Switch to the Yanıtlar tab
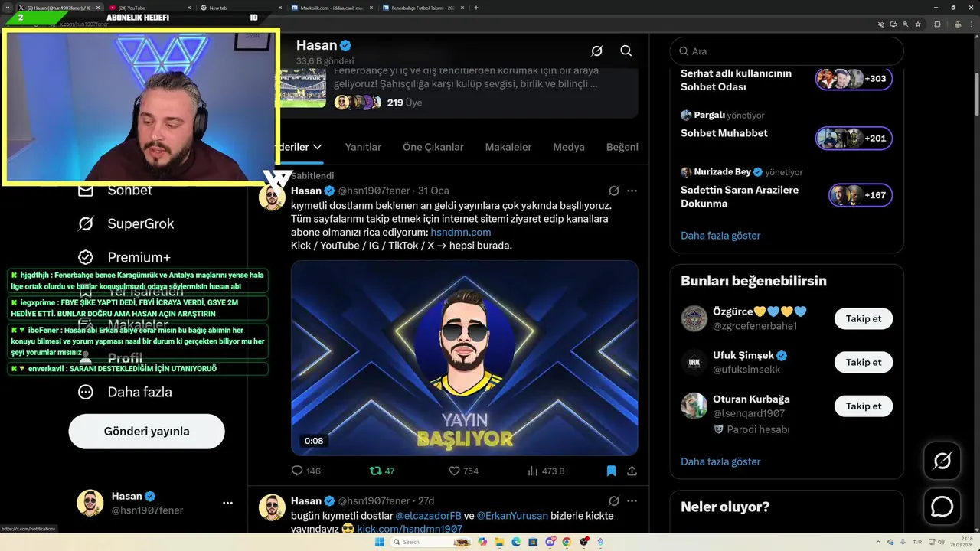Viewport: 980px width, 551px height. [363, 147]
